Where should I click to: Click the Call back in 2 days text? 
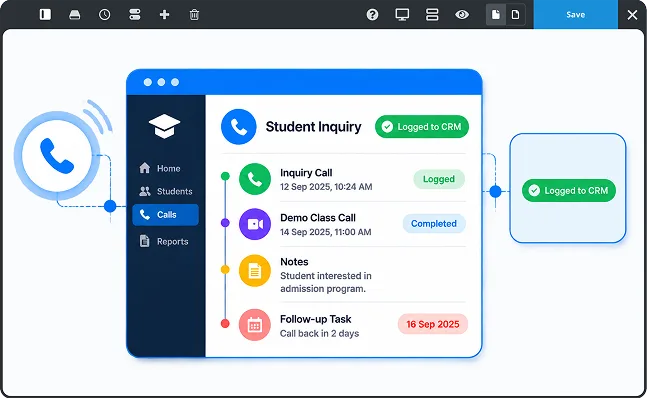tap(319, 334)
